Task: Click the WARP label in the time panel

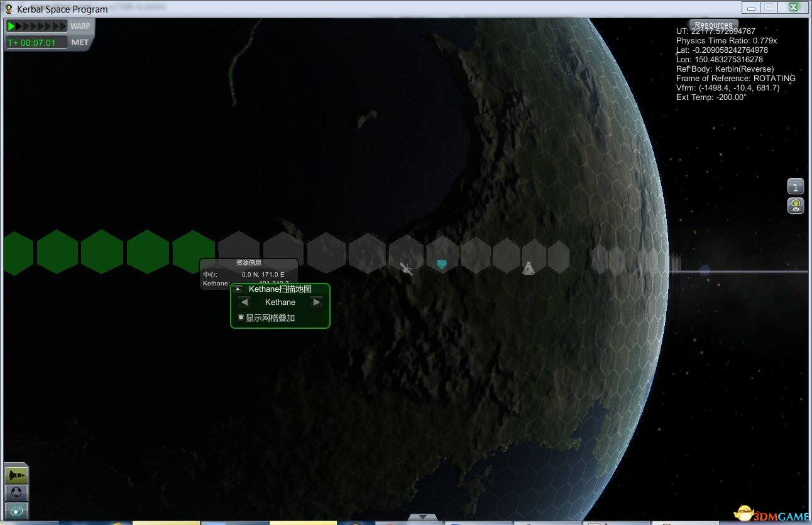Action: [x=80, y=26]
